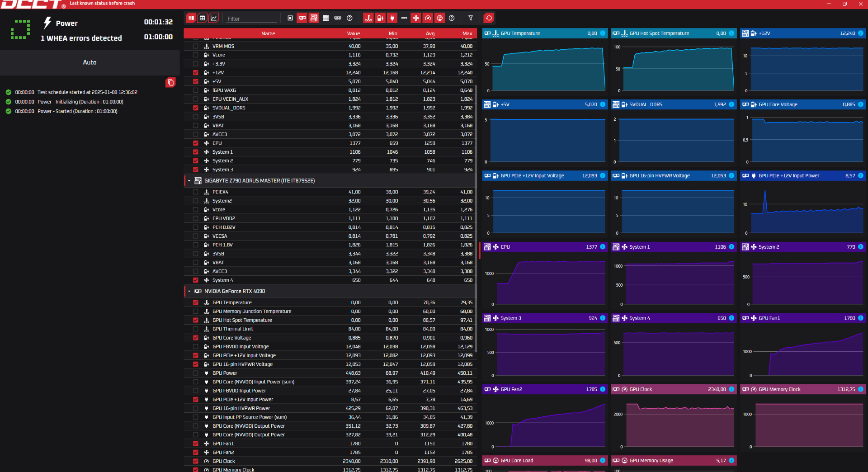Select the CPU VDD2 sensor row
This screenshot has height=472, width=868.
[330, 218]
